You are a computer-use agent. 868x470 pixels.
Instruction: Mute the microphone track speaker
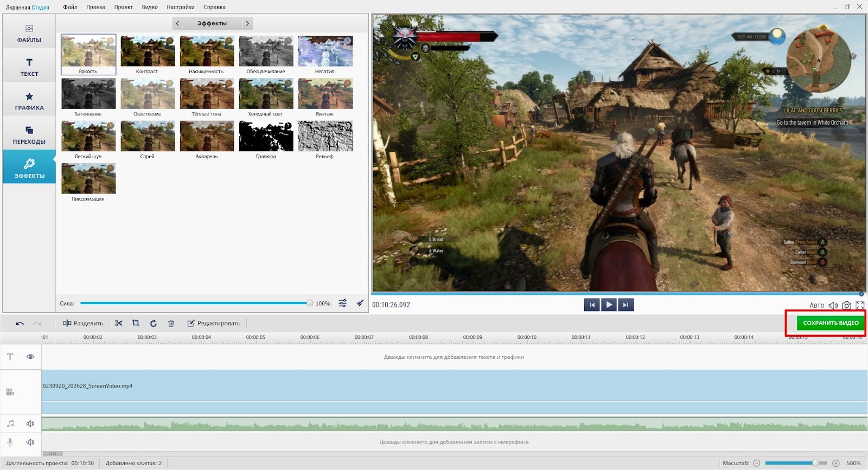click(x=30, y=442)
